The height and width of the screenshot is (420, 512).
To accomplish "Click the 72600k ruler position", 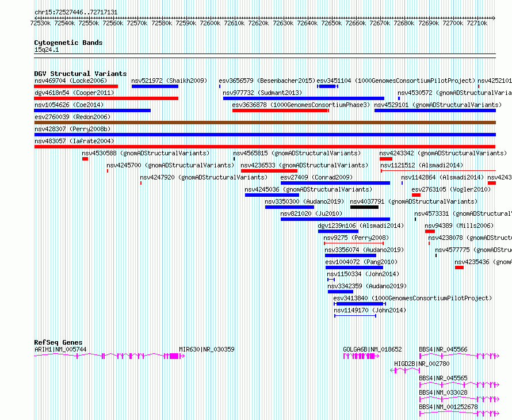I will tap(210, 23).
